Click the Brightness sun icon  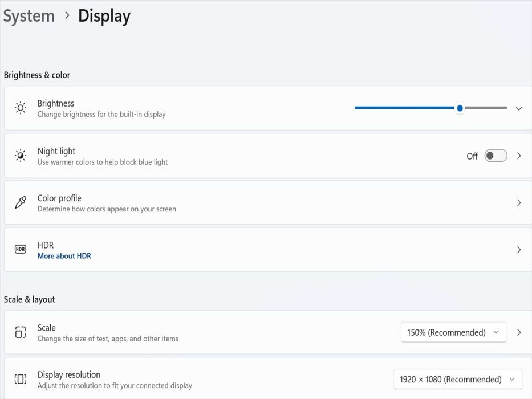coord(21,108)
